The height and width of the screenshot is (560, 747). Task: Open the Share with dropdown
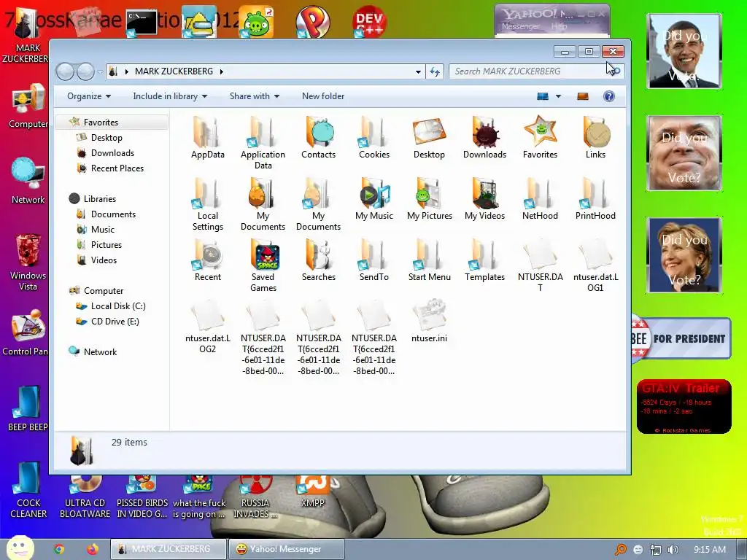tap(255, 96)
